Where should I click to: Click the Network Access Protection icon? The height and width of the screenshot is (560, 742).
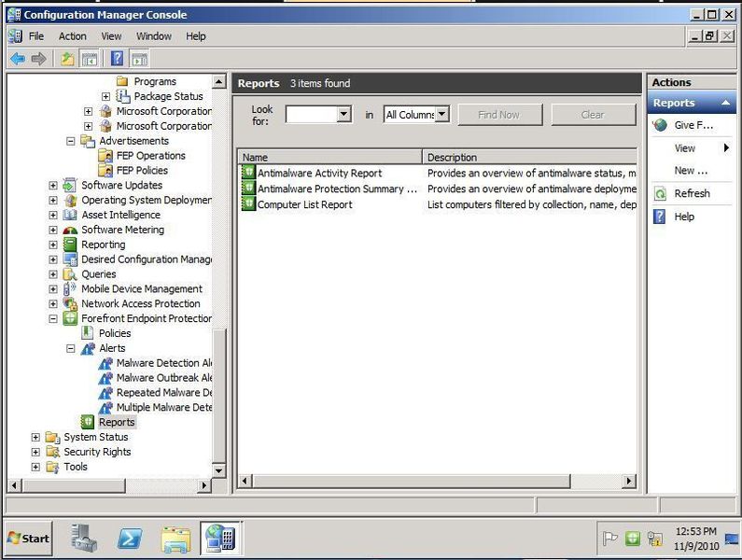[x=70, y=303]
